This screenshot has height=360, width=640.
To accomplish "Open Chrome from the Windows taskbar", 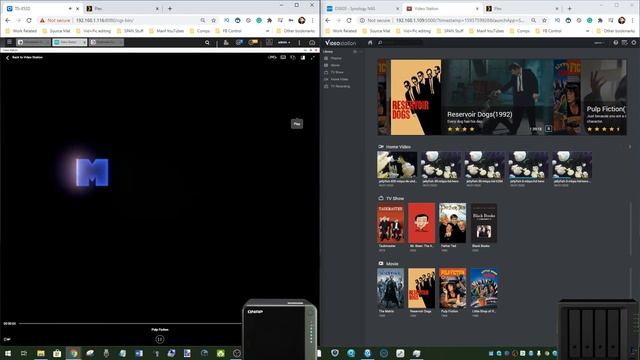I will pos(73,353).
